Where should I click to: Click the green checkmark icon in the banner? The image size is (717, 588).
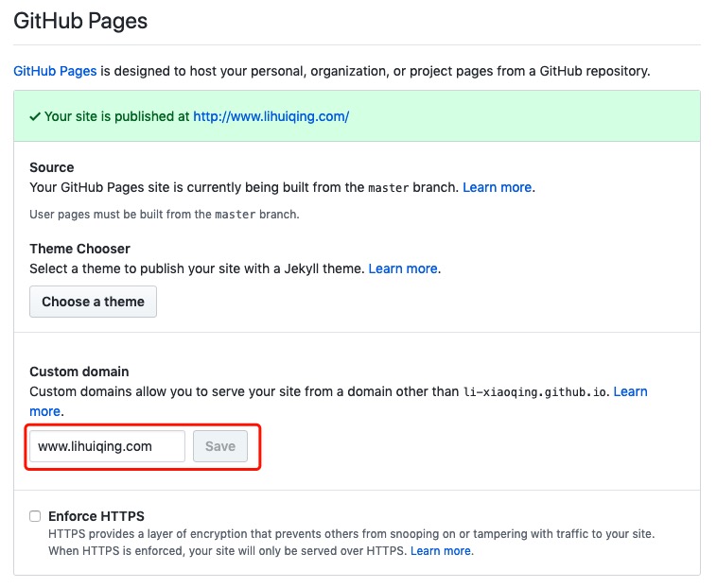click(x=35, y=116)
